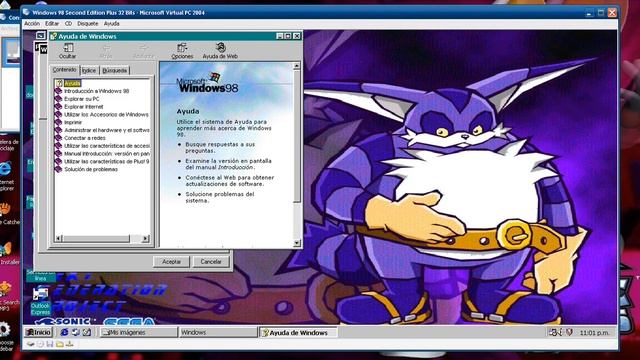Open the Conectar a redes book
The image size is (640, 360).
[x=84, y=138]
